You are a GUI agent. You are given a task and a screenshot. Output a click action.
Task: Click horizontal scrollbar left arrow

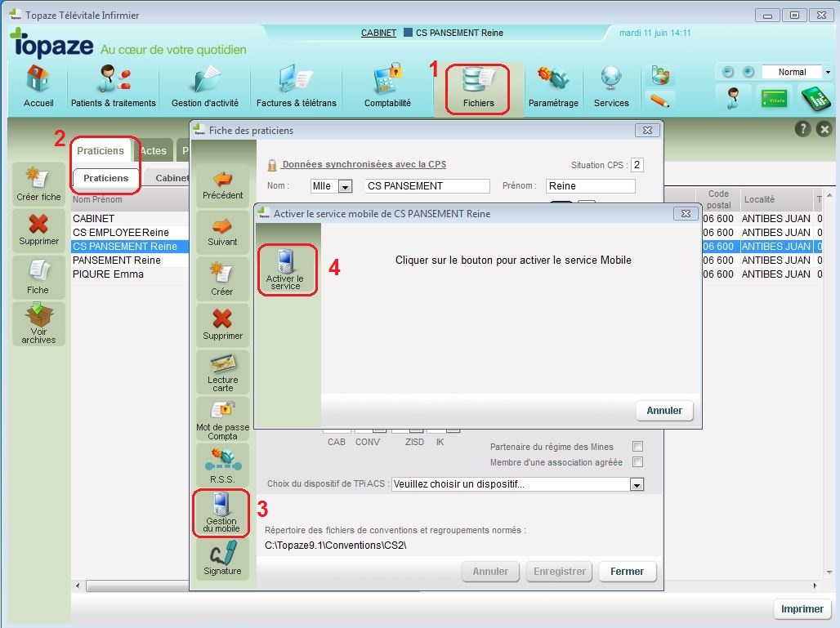click(x=78, y=586)
